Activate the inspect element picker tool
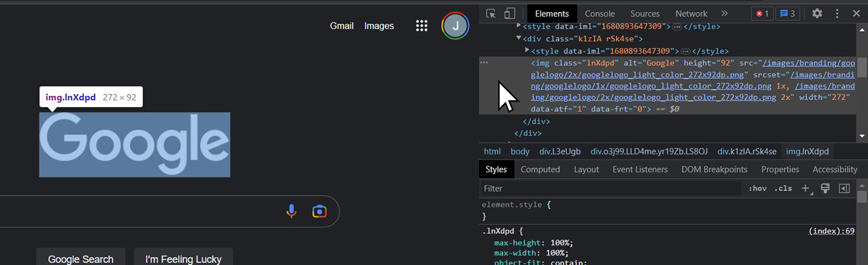 click(x=491, y=14)
